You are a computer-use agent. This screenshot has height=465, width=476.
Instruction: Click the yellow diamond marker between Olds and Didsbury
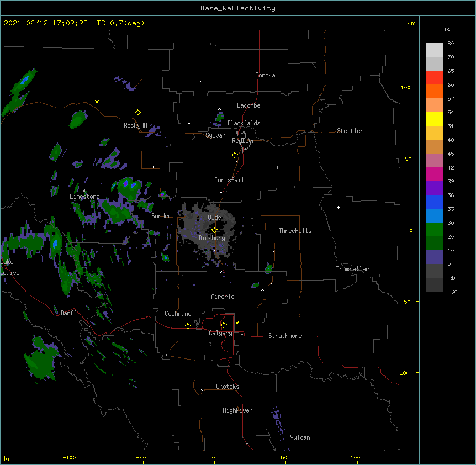point(215,230)
